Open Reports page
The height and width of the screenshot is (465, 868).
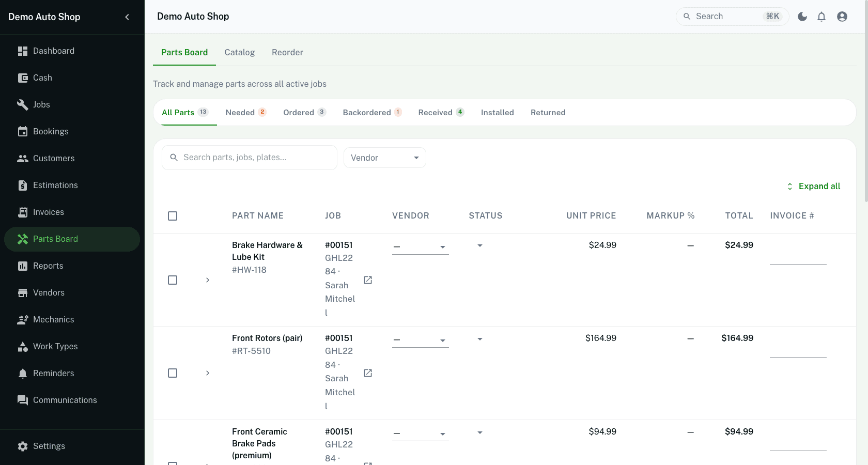[72, 266]
